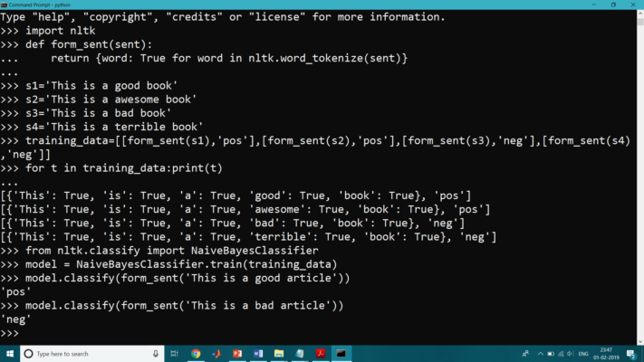Open File Explorer from taskbar
This screenshot has width=644, height=362.
pos(279,354)
